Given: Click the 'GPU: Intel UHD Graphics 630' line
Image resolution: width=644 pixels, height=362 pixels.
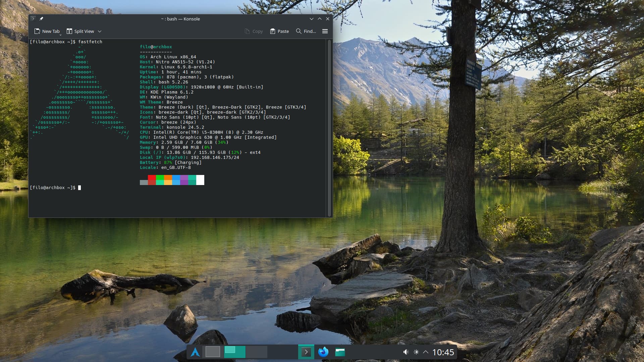Looking at the screenshot, I should (208, 137).
